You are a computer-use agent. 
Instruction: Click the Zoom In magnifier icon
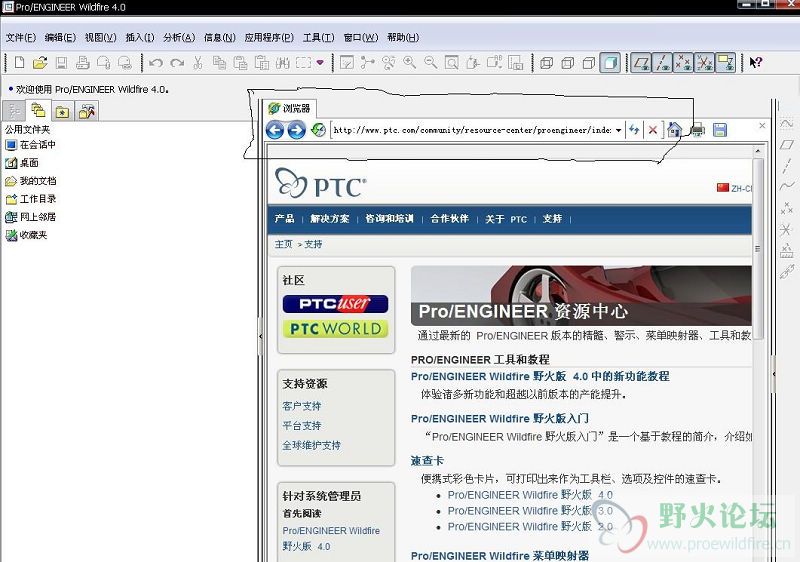tap(409, 63)
